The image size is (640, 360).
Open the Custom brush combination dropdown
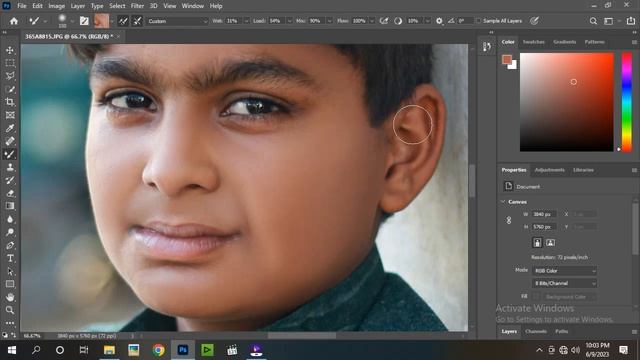click(177, 21)
